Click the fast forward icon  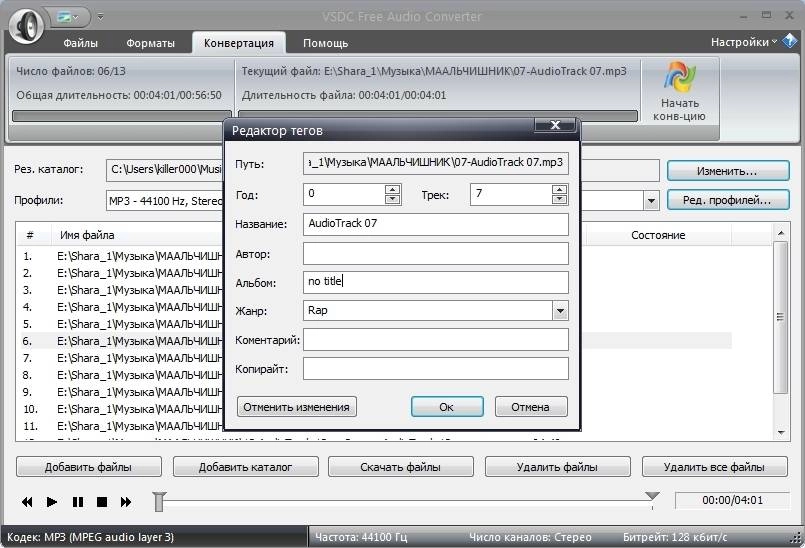[126, 502]
